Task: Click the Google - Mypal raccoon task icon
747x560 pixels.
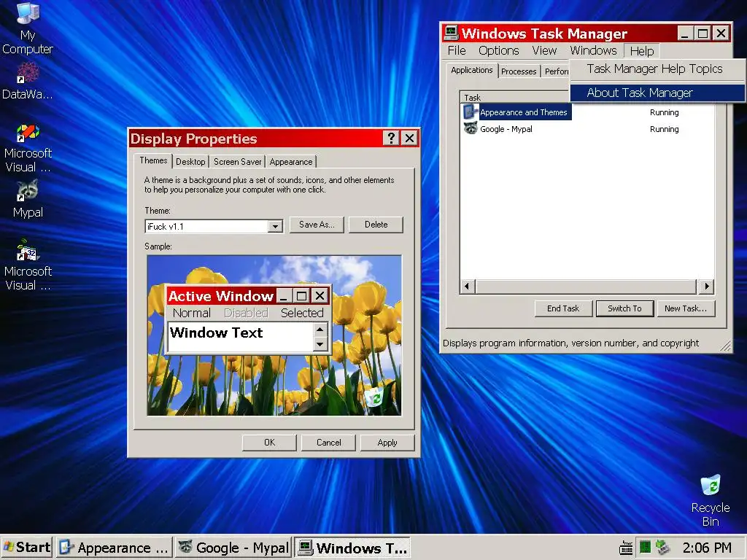Action: point(471,128)
